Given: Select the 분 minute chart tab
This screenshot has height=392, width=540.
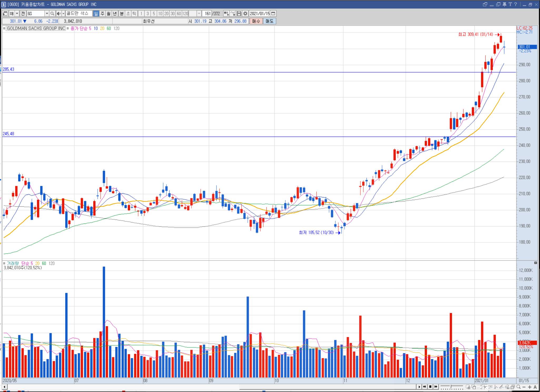Looking at the screenshot, I should [122, 13].
